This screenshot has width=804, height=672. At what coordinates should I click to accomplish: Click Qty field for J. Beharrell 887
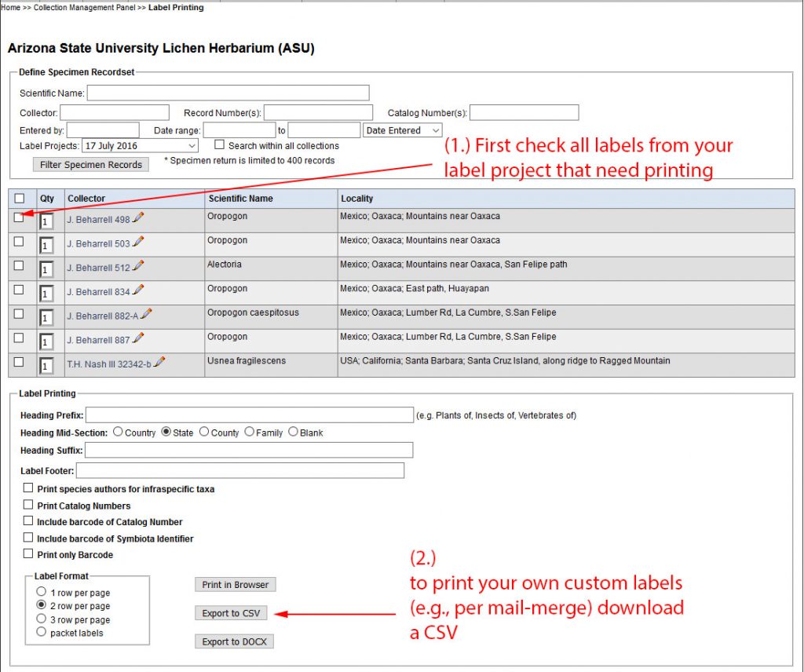[46, 342]
